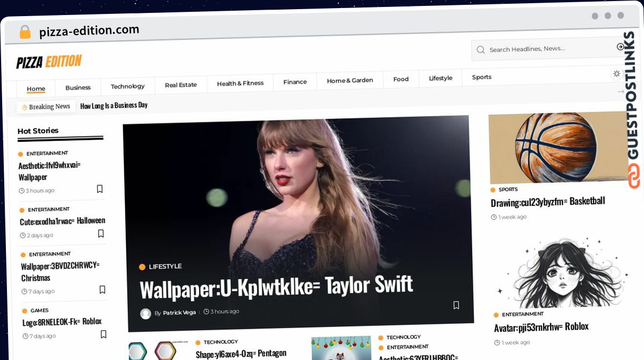This screenshot has width=644, height=360.
Task: Click the lightning icon in the Breaking News badge
Action: pyautogui.click(x=24, y=107)
